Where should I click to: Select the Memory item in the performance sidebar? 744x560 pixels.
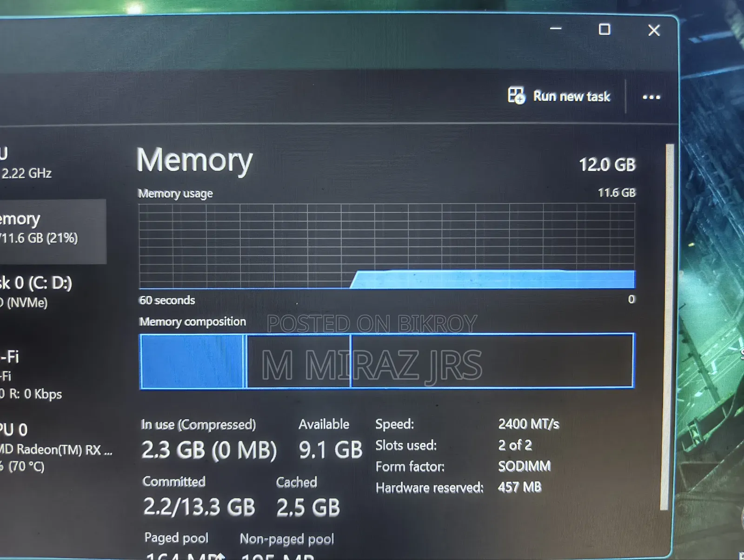pyautogui.click(x=53, y=231)
